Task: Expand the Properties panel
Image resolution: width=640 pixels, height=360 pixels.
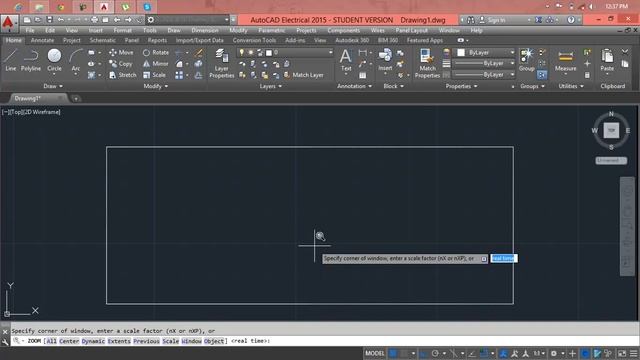Action: pos(461,86)
